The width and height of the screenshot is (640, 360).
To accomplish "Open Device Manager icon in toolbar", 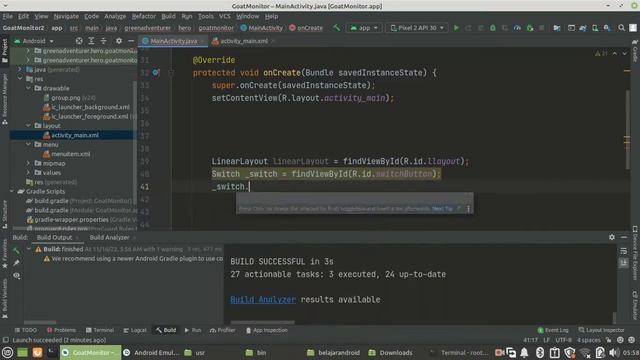I will point(595,28).
